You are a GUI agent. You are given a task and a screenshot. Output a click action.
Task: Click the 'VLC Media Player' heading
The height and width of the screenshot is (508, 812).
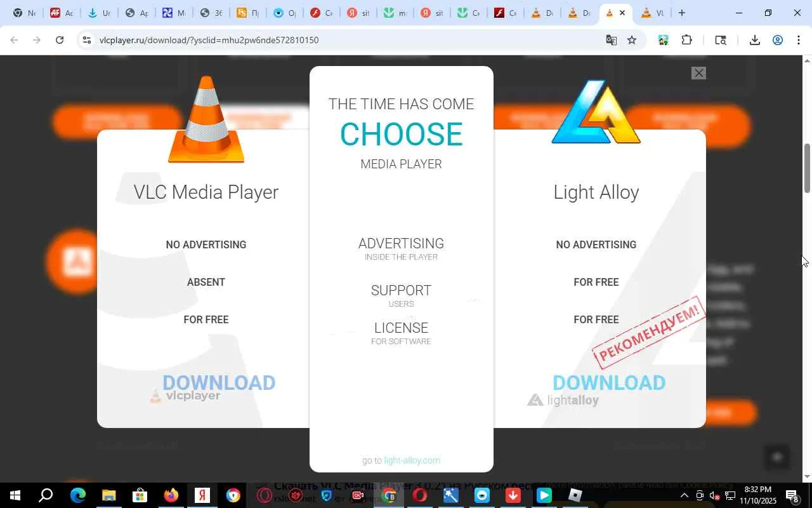pos(206,192)
